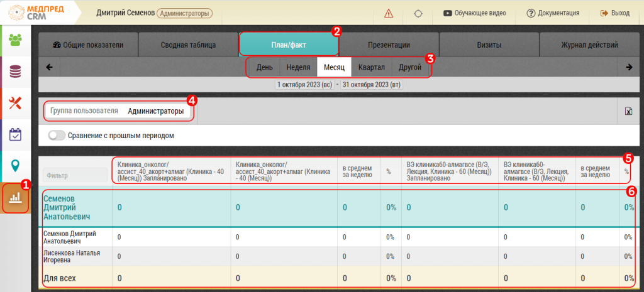Open the reports chart sidebar icon
This screenshot has width=644, height=292.
coord(15,197)
